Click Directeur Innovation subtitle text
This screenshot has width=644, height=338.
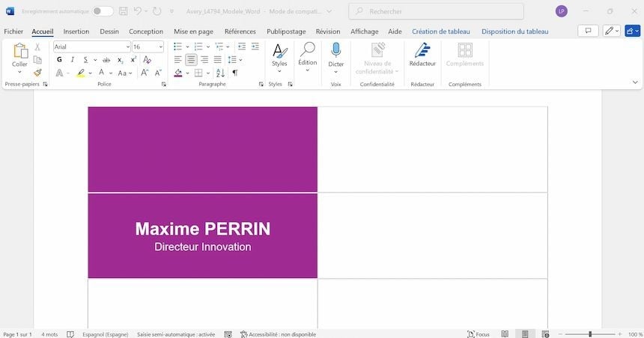pyautogui.click(x=203, y=247)
